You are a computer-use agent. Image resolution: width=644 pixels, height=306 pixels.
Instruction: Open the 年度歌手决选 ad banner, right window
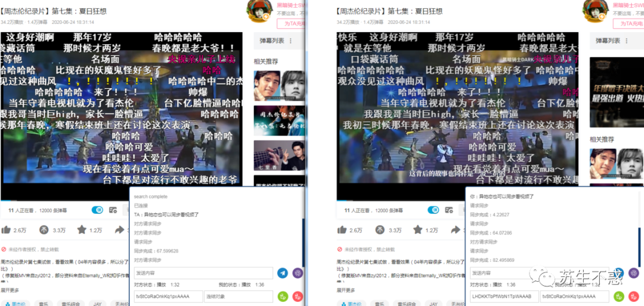pos(617,92)
